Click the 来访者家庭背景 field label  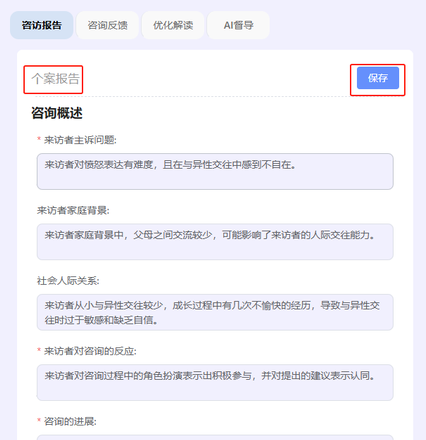point(73,210)
